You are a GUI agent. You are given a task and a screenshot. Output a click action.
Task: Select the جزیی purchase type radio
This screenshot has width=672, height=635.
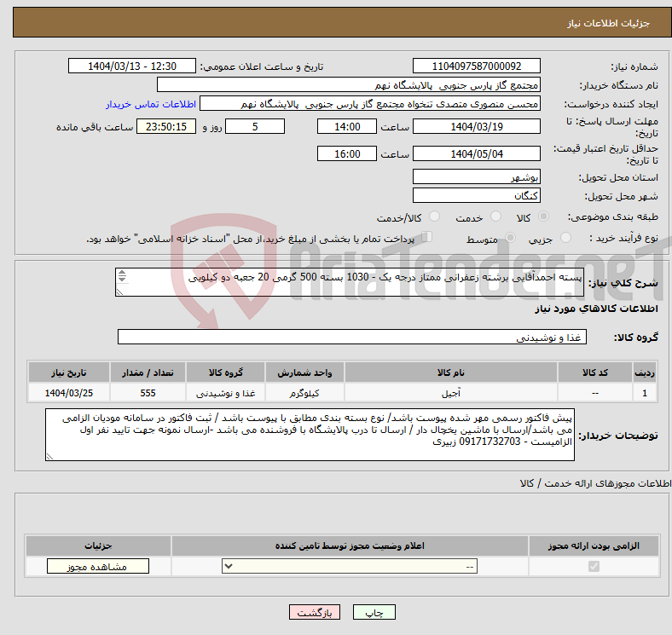565,237
